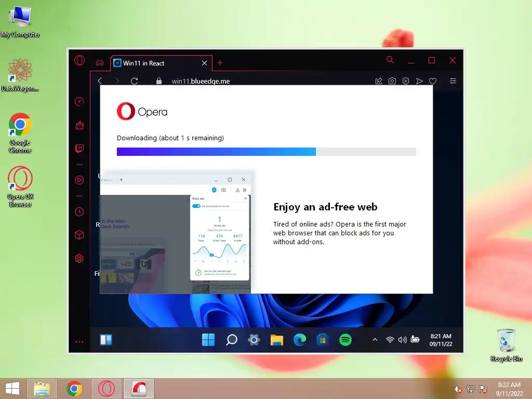Screen dimensions: 532x399
Task: Open My Computer desktop icon
Action: [20, 22]
